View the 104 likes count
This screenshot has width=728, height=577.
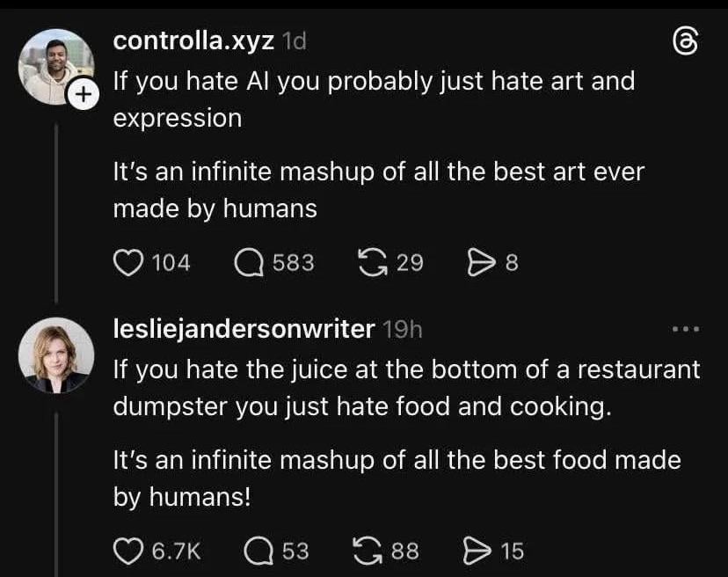(x=171, y=262)
